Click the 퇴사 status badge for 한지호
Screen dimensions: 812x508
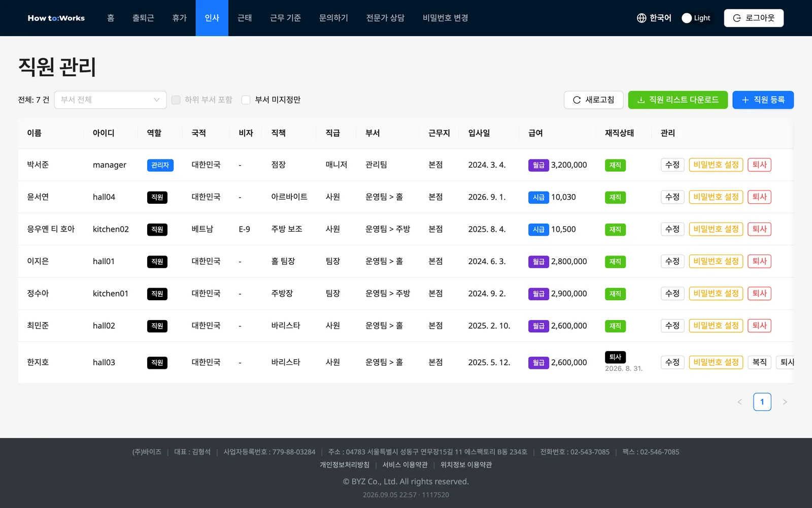[616, 357]
